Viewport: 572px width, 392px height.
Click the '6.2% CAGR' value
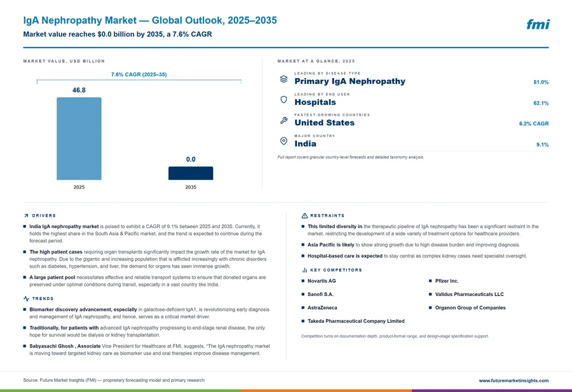click(x=534, y=124)
